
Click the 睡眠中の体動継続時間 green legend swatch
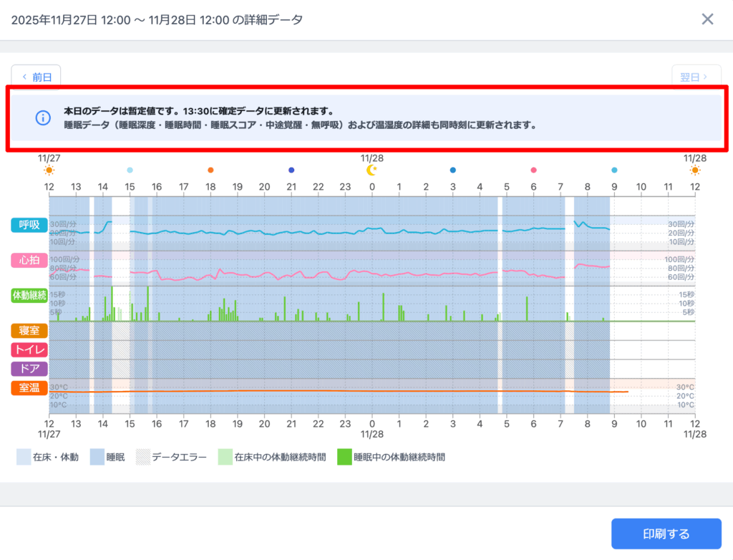[344, 457]
